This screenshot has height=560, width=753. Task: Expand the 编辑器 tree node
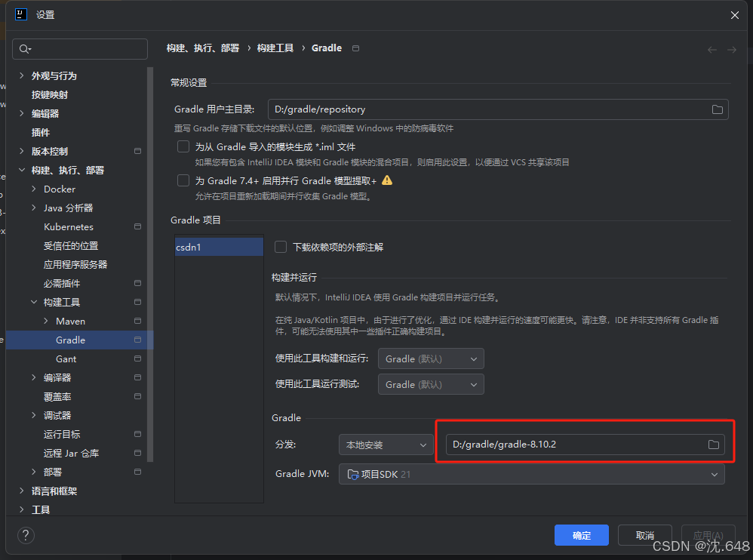click(x=22, y=113)
